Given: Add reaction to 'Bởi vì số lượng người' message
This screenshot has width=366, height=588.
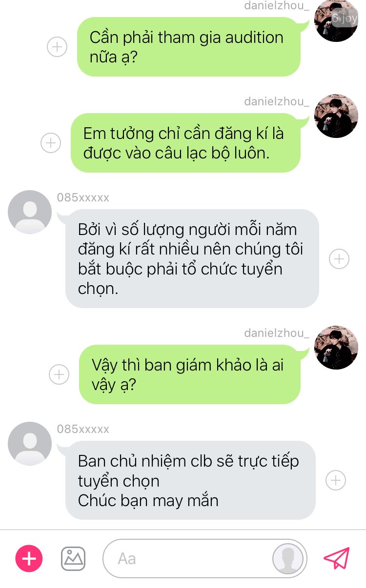Looking at the screenshot, I should click(x=339, y=258).
